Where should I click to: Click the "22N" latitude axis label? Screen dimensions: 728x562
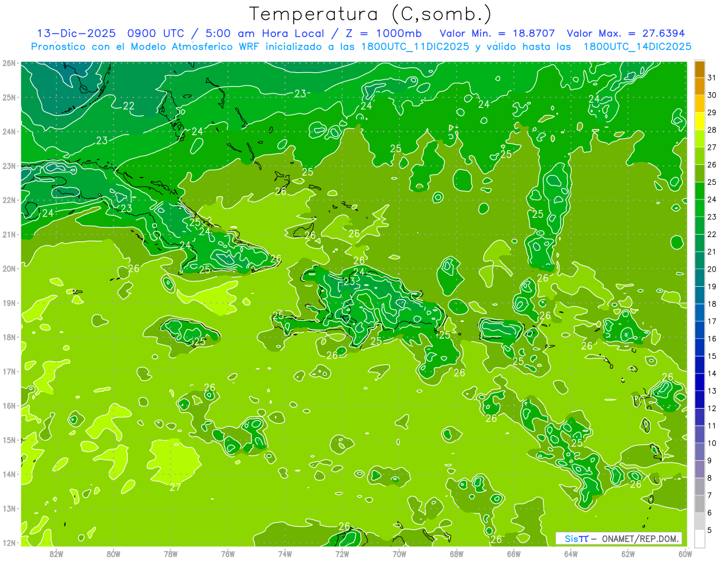9,200
